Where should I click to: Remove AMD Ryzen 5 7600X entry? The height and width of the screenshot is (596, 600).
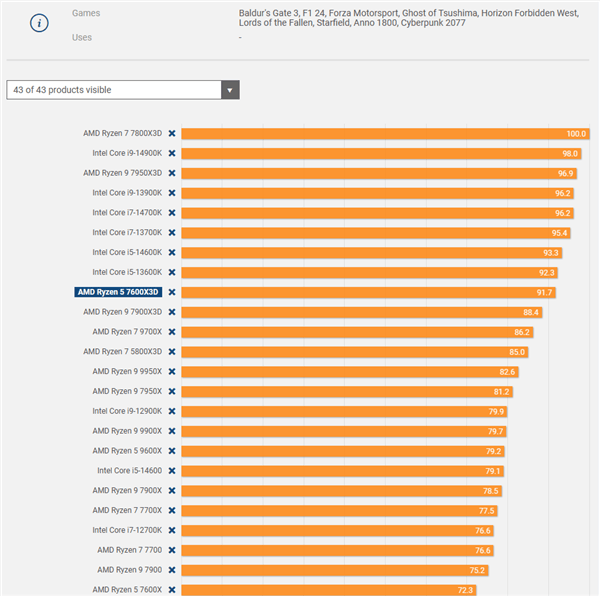coord(172,590)
